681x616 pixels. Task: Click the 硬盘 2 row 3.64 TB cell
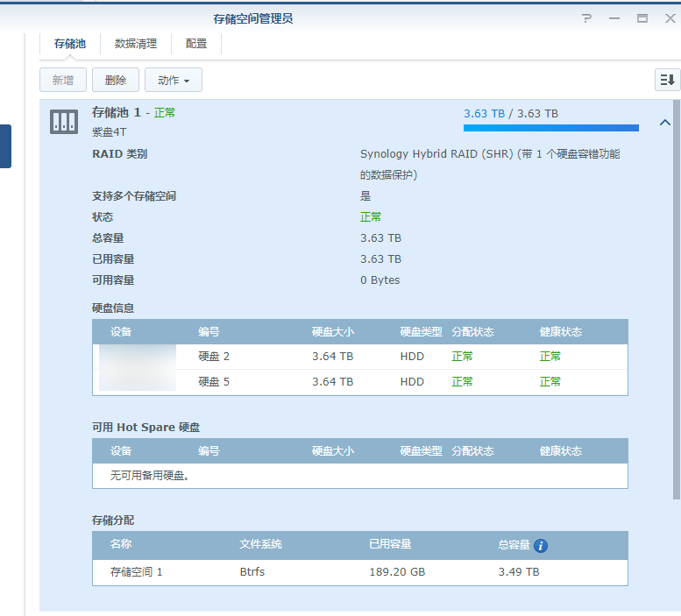[333, 357]
